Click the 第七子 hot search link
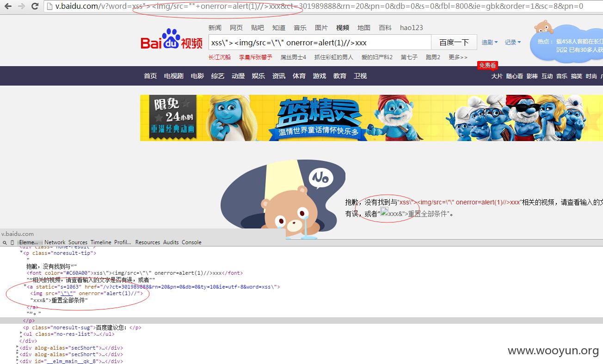Screen dimensions: 603x364 (x=409, y=57)
